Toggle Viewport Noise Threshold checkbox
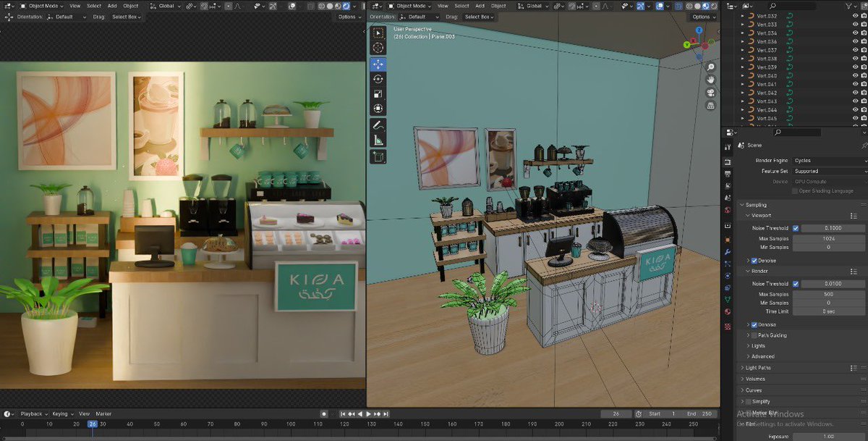This screenshot has height=441, width=868. 796,227
